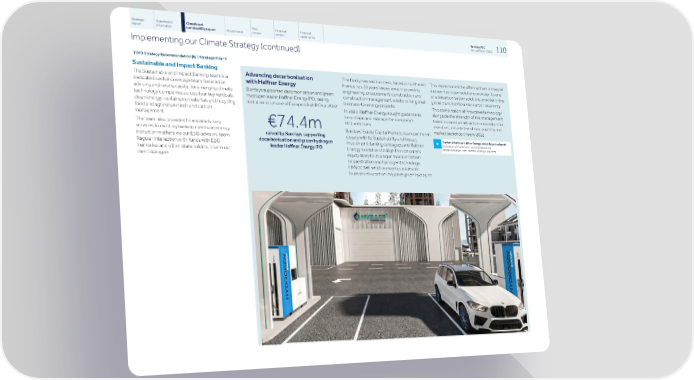The height and width of the screenshot is (380, 694).
Task: Select the Climate and sustainability report tab
Action: pyautogui.click(x=203, y=26)
